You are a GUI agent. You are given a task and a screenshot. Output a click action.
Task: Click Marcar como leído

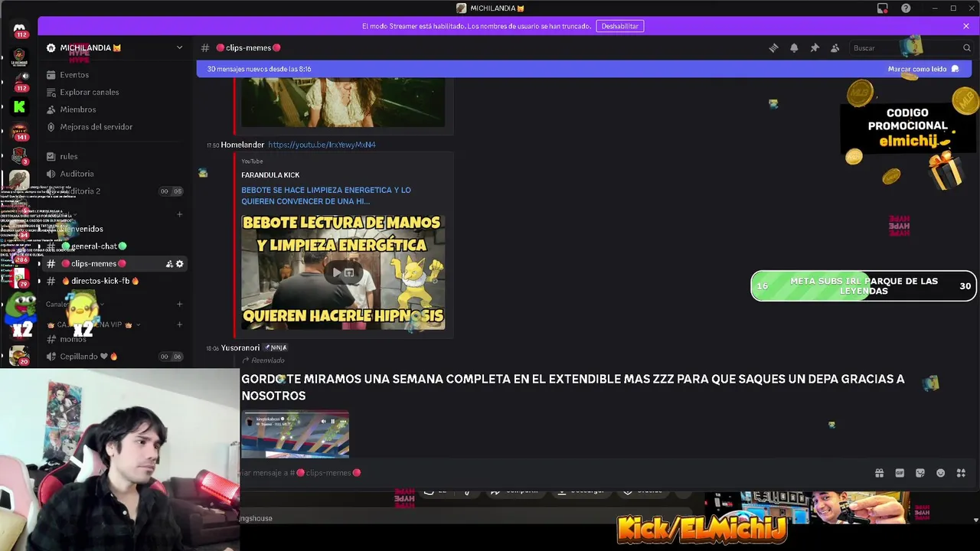[x=923, y=69]
